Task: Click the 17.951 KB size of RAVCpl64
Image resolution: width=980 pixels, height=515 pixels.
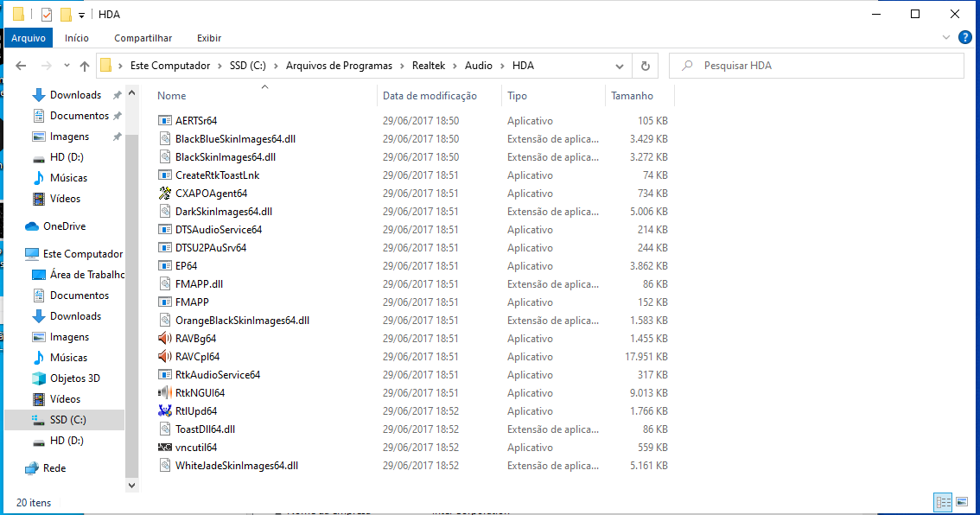Action: pyautogui.click(x=646, y=356)
